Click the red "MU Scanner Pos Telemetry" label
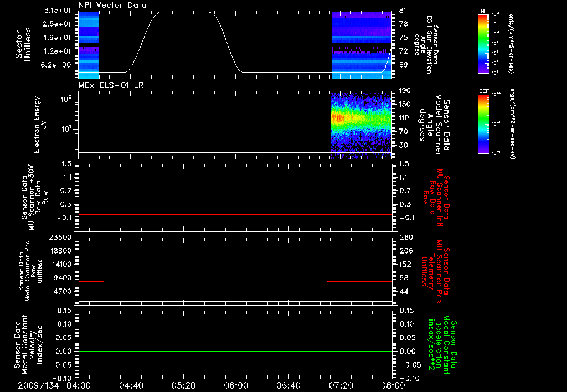This screenshot has width=567, height=392. click(x=435, y=271)
